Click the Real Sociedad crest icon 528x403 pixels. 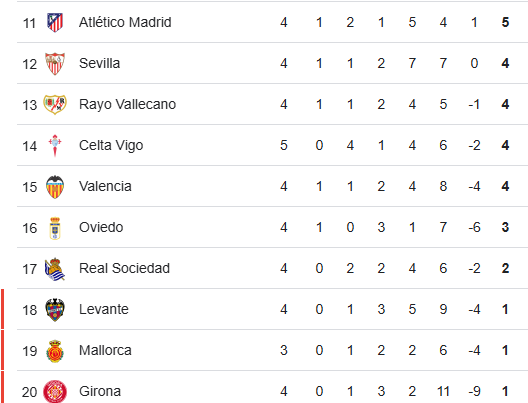[x=55, y=269]
